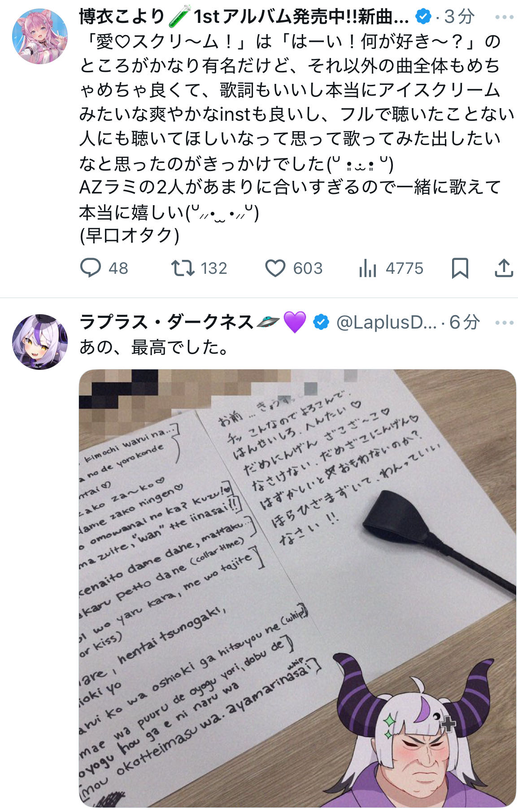Screen dimensions: 518x812
Task: Open more options on Laplus's tweet
Action: coord(504,323)
